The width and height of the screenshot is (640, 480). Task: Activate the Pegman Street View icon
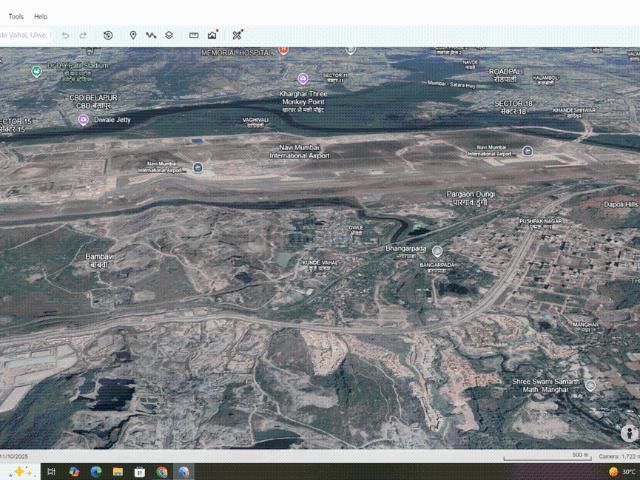click(x=629, y=433)
